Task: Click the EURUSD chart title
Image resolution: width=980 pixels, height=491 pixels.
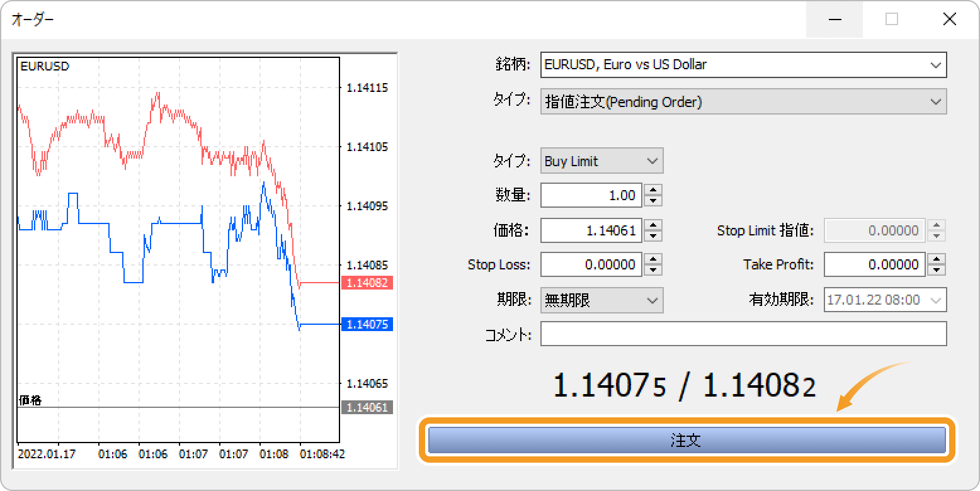Action: tap(45, 66)
